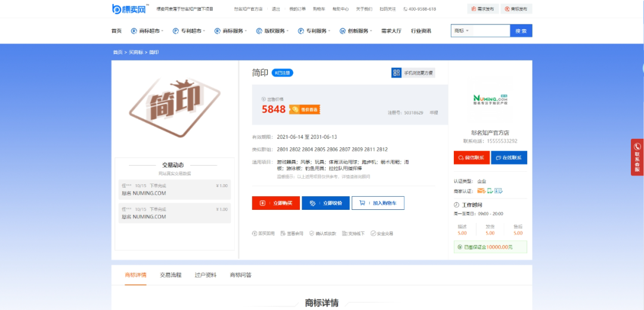Viewport: 644px width, 310px height.
Task: Switch to the 商标问答 tab
Action: 240,275
